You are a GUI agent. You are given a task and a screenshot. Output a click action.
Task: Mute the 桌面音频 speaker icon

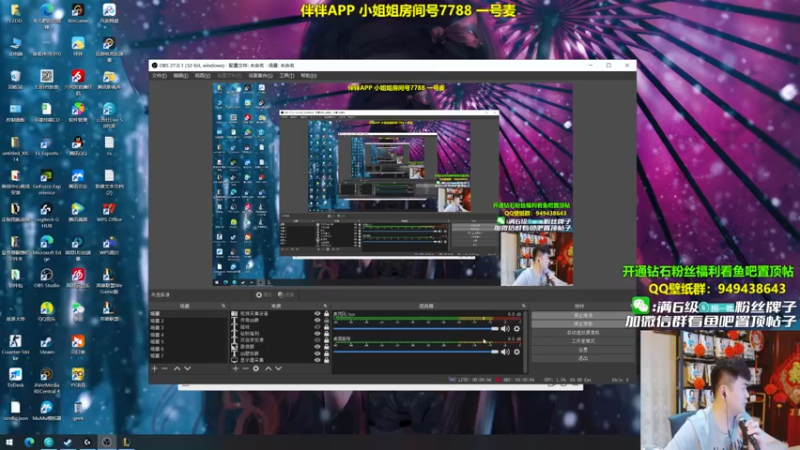505,352
